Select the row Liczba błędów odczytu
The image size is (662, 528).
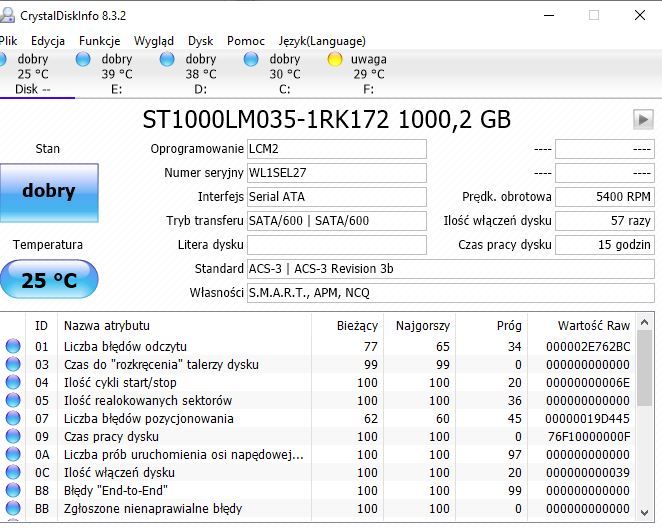(318, 347)
